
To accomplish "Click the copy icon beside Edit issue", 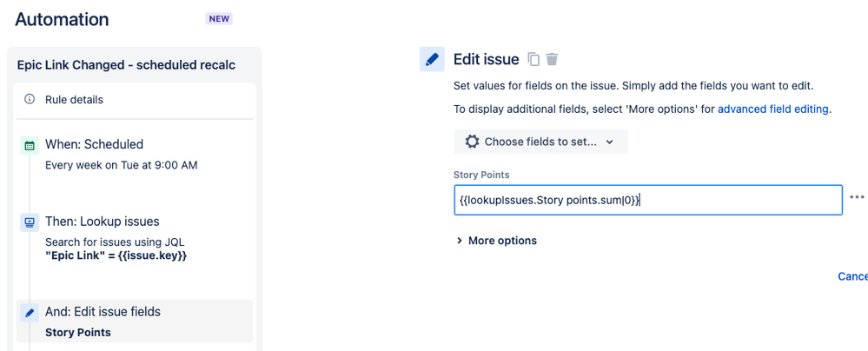I will 533,59.
